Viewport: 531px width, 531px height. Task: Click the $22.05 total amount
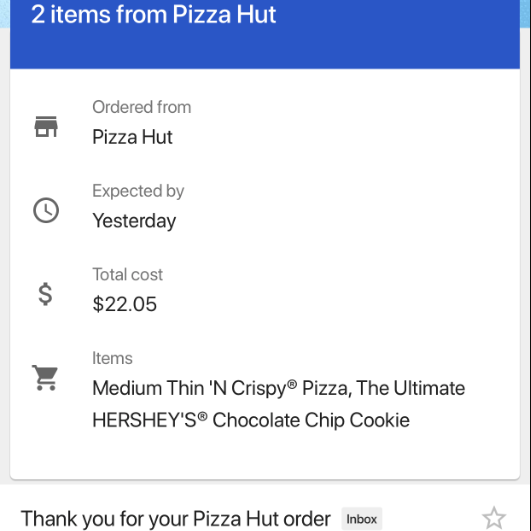[x=124, y=304]
